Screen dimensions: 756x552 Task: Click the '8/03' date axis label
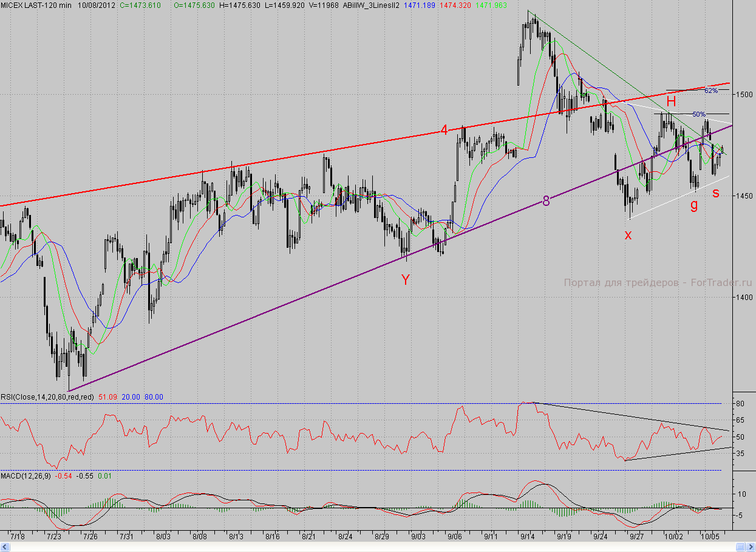pyautogui.click(x=163, y=537)
